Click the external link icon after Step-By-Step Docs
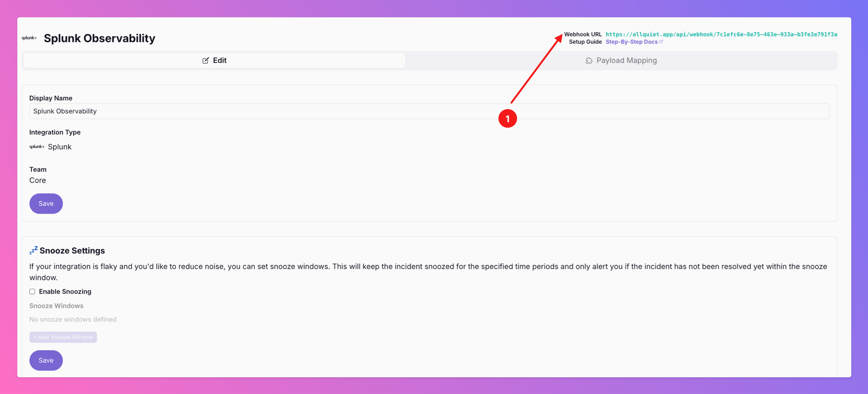 661,42
